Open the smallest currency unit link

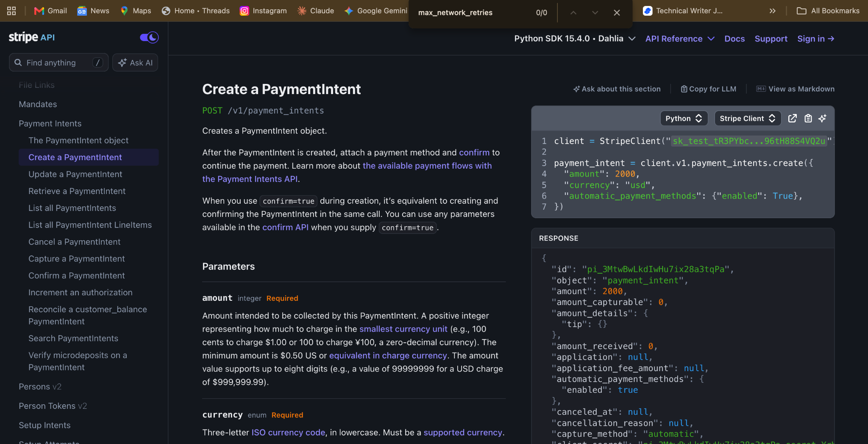click(403, 329)
